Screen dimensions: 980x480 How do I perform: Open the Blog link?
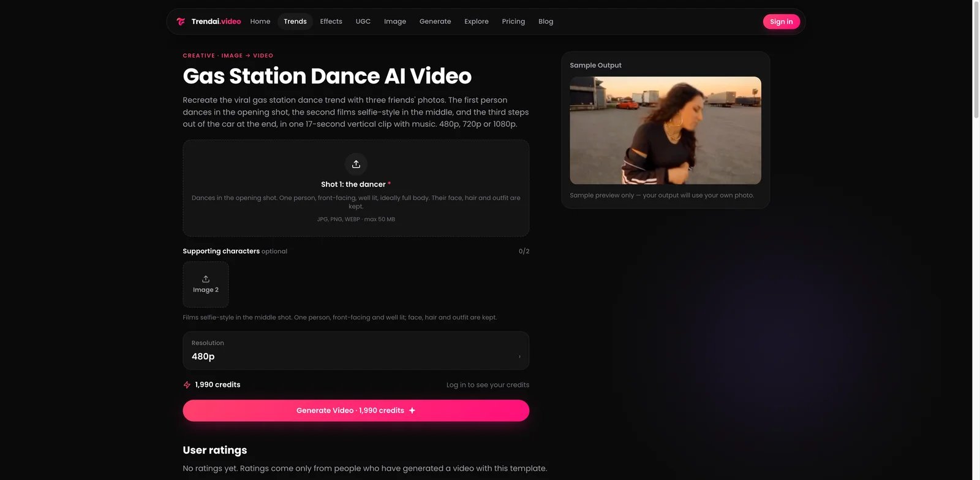click(x=546, y=21)
